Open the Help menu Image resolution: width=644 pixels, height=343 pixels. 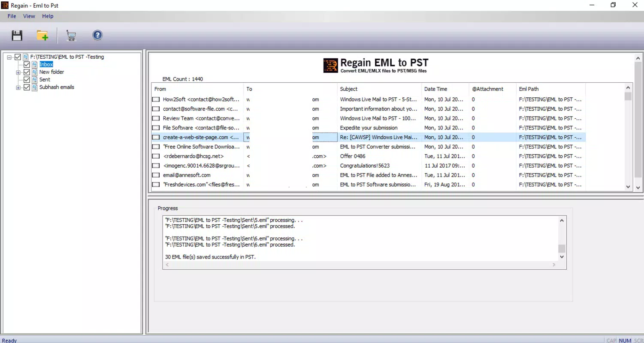click(48, 16)
